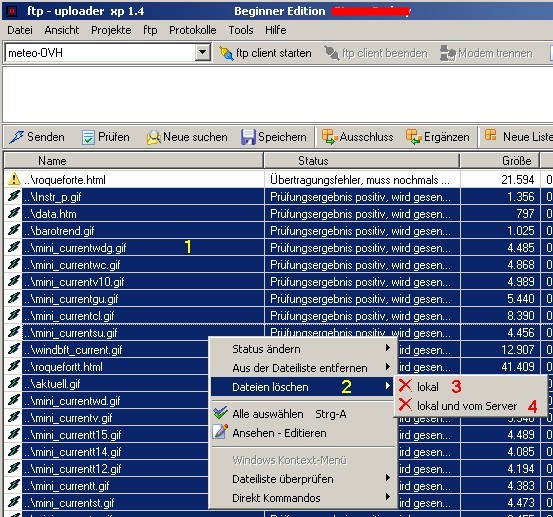Open the Protokolle menu
This screenshot has width=553, height=517.
click(193, 30)
